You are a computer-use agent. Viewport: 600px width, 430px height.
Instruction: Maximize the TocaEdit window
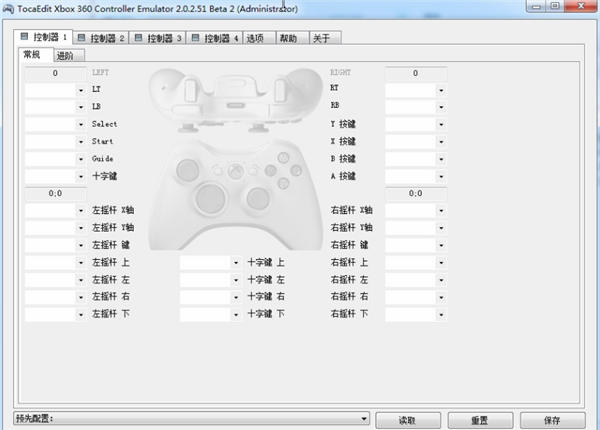[x=555, y=7]
